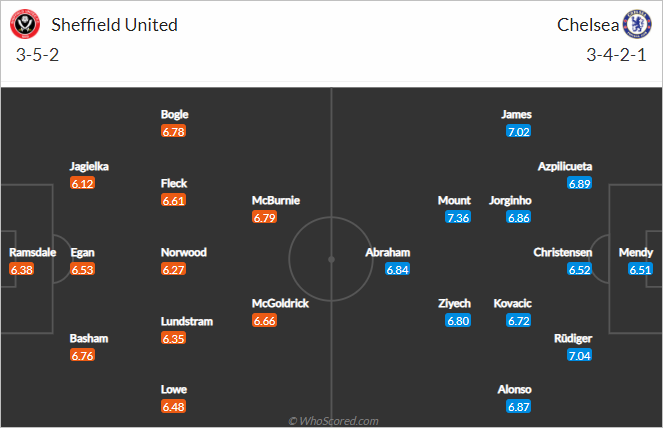Click Alonso's 6.87 rating badge
This screenshot has height=428, width=663.
pyautogui.click(x=518, y=406)
